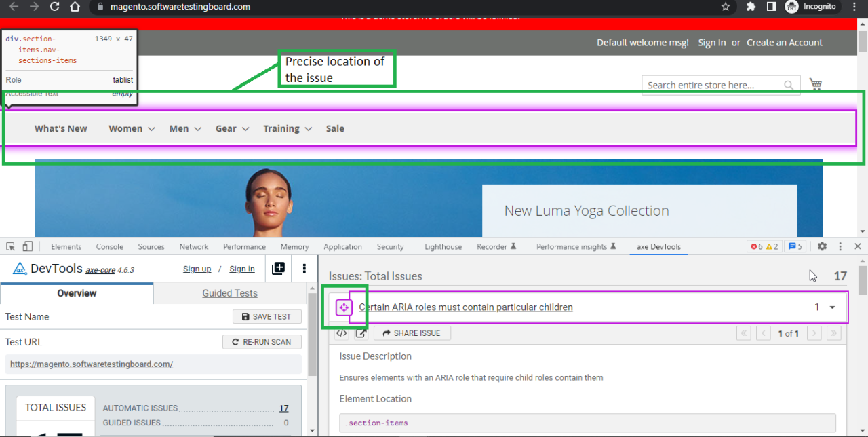This screenshot has width=868, height=437.
Task: Expand the Women menu dropdown
Action: click(132, 128)
